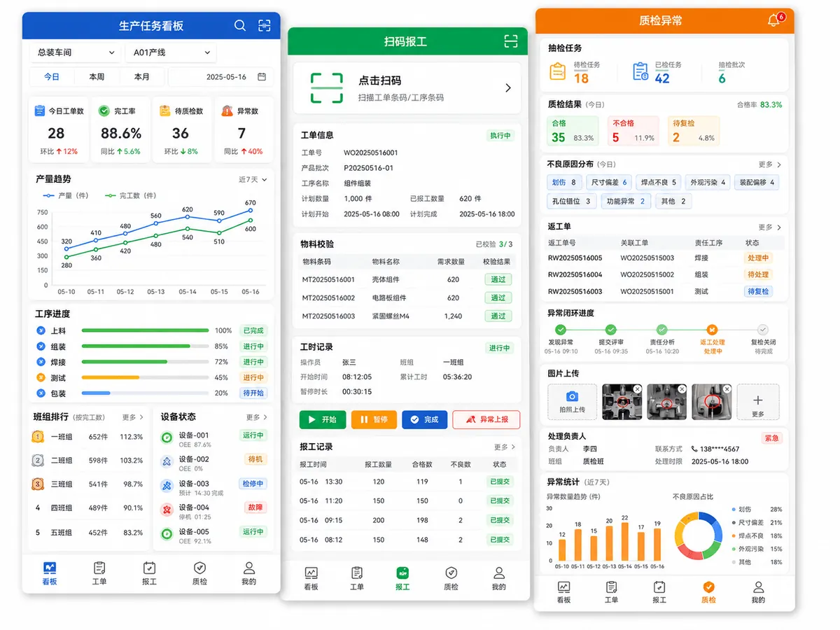Tap blue 完成 button

[425, 419]
